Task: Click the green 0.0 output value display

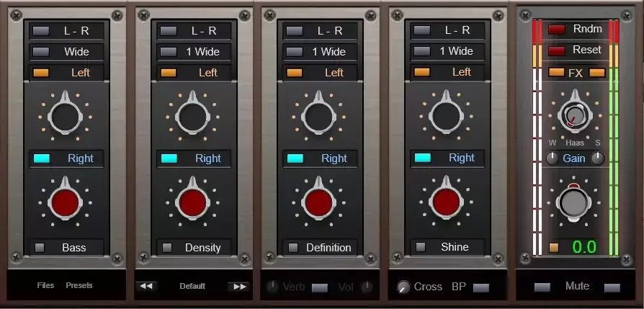Action: (584, 247)
